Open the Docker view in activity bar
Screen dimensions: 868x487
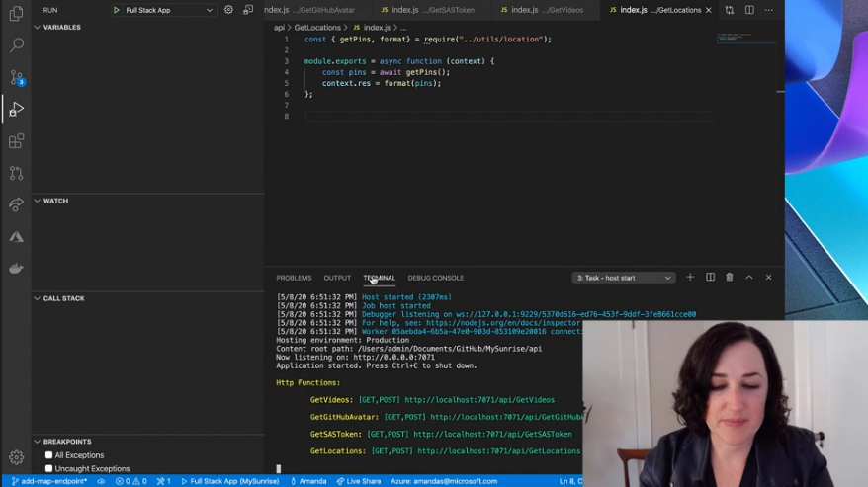coord(16,269)
